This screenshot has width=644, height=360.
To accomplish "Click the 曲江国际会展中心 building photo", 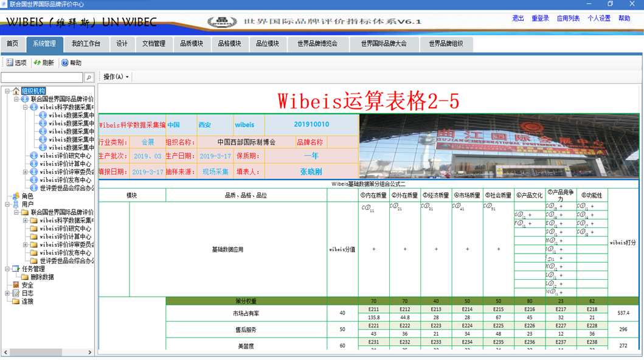I will point(499,146).
